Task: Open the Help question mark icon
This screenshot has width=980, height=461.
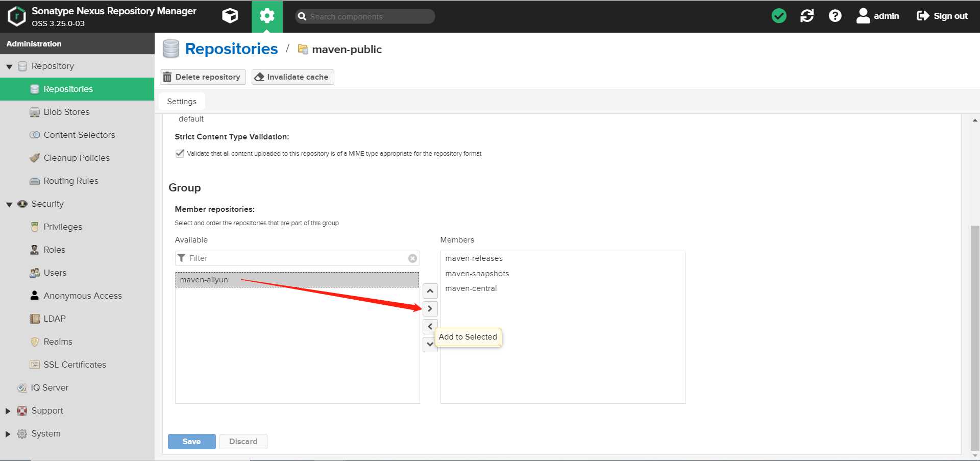Action: click(x=835, y=16)
